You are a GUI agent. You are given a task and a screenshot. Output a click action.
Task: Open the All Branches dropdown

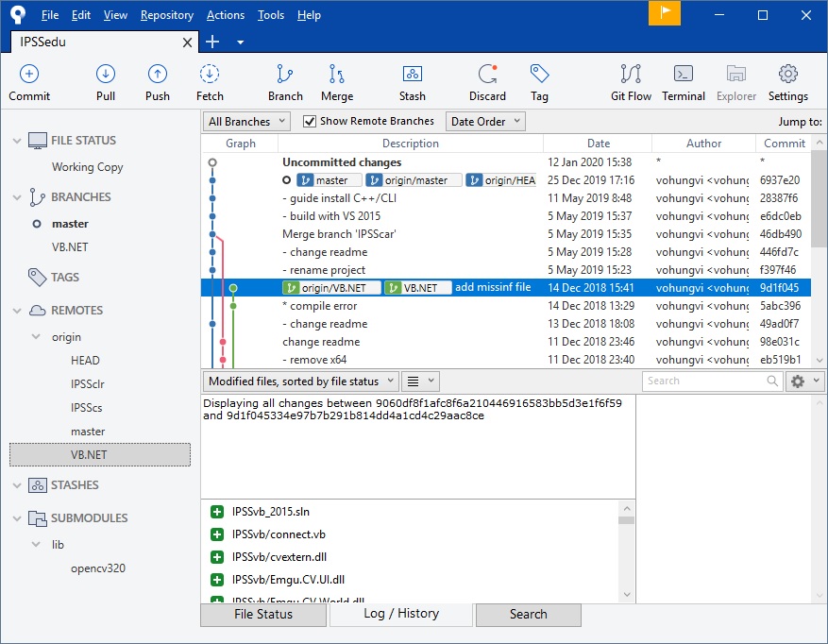pos(246,122)
